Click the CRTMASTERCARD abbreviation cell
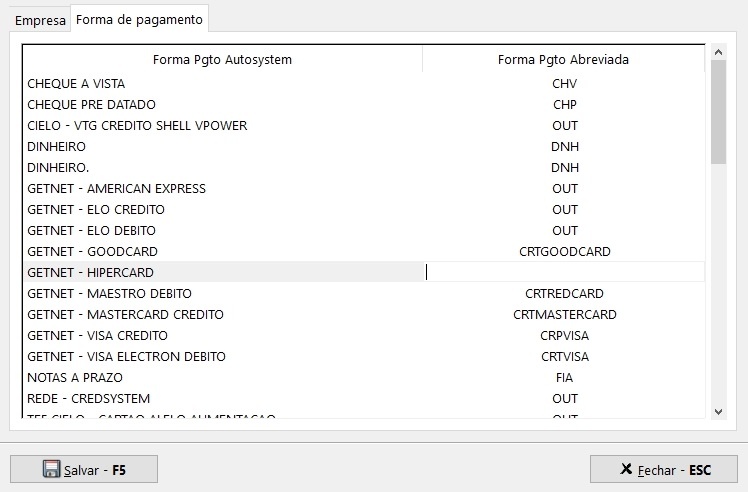Viewport: 748px width, 492px height. pyautogui.click(x=565, y=315)
